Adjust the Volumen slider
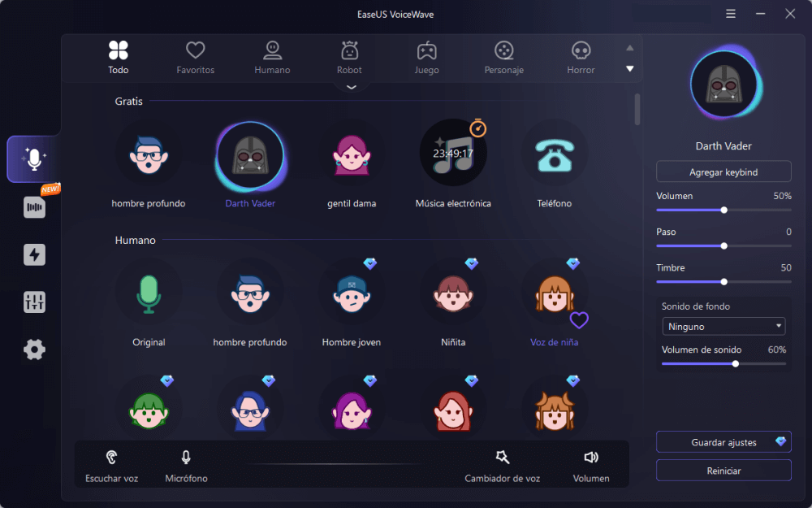 coord(723,210)
